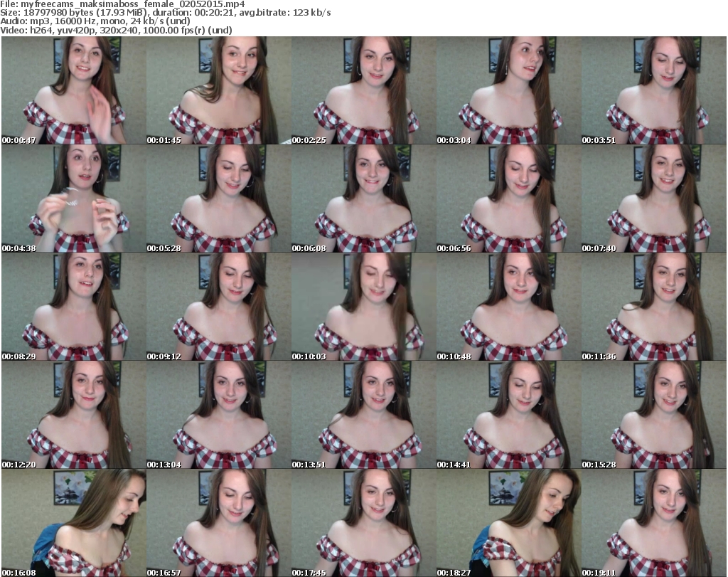Open the frame stamped 00:15:28
The image size is (728, 577).
tap(654, 415)
